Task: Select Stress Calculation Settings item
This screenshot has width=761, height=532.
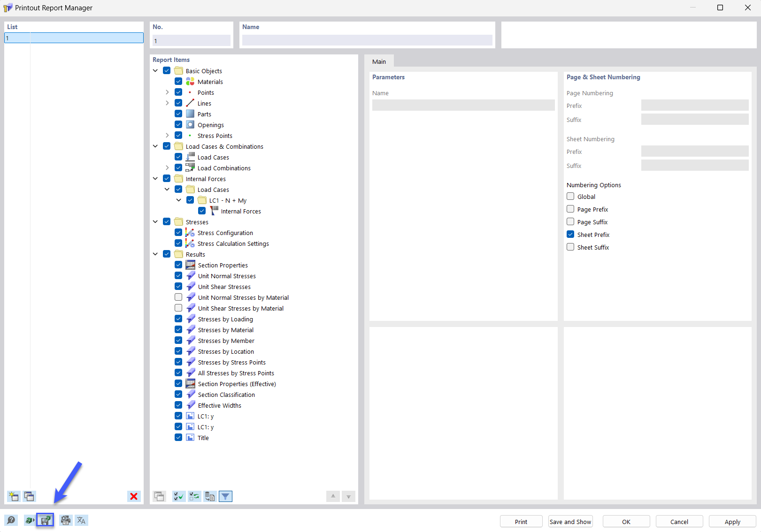Action: (x=233, y=243)
